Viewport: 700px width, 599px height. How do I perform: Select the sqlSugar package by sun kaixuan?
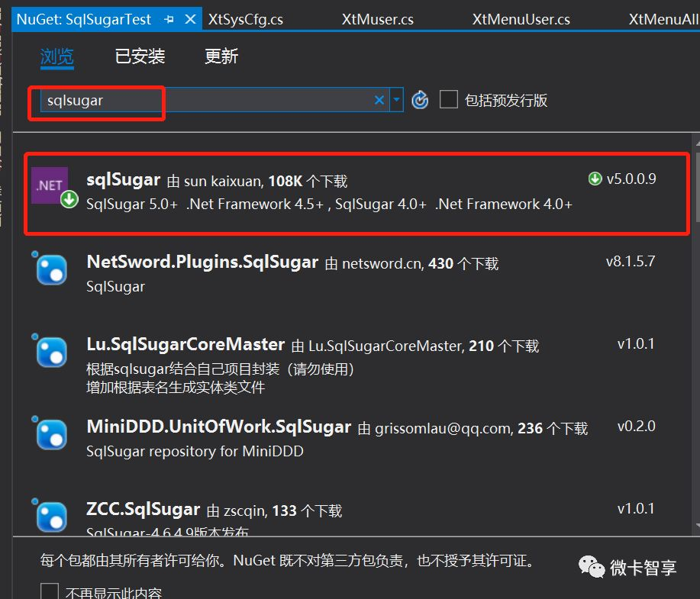click(x=357, y=193)
